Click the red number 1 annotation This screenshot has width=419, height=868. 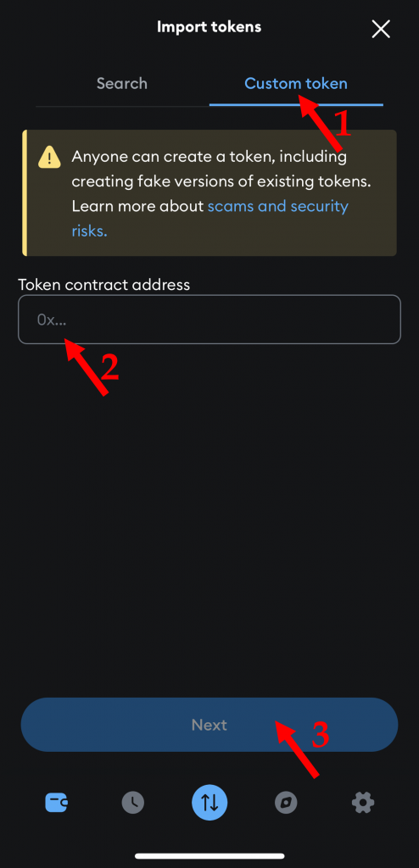tap(343, 124)
